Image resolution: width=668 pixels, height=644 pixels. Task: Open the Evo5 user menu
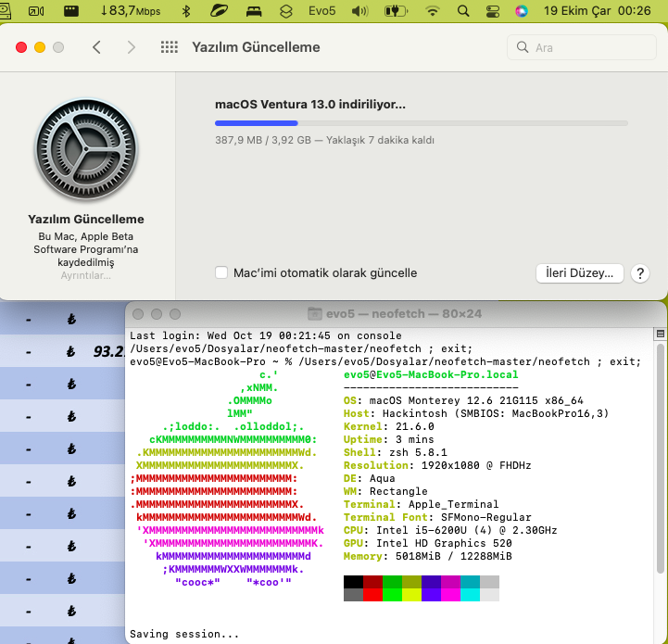click(321, 11)
